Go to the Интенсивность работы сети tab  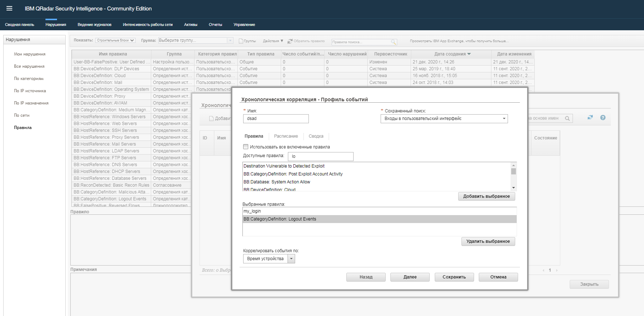(148, 25)
